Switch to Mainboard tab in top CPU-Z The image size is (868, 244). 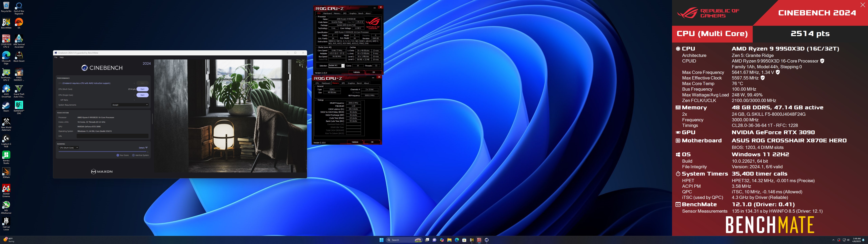tap(328, 14)
